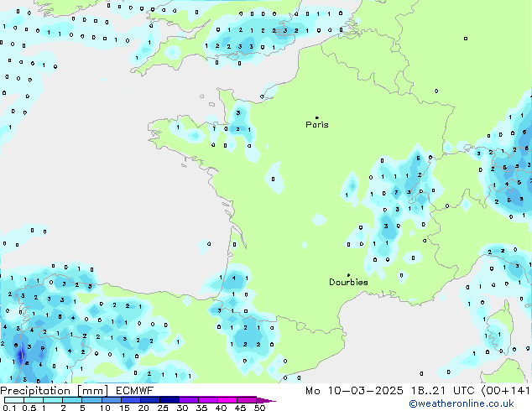Click the legend tick value '20'
532x411 pixels.
click(x=143, y=408)
